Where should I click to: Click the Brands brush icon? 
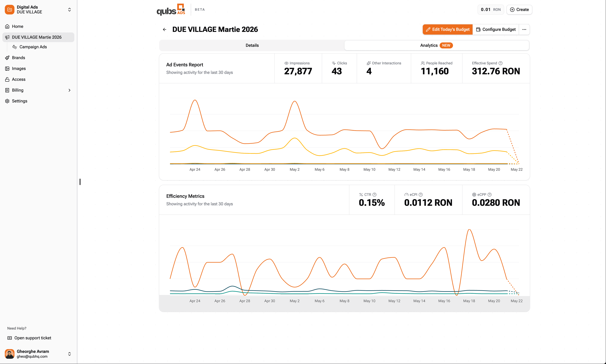tap(7, 58)
